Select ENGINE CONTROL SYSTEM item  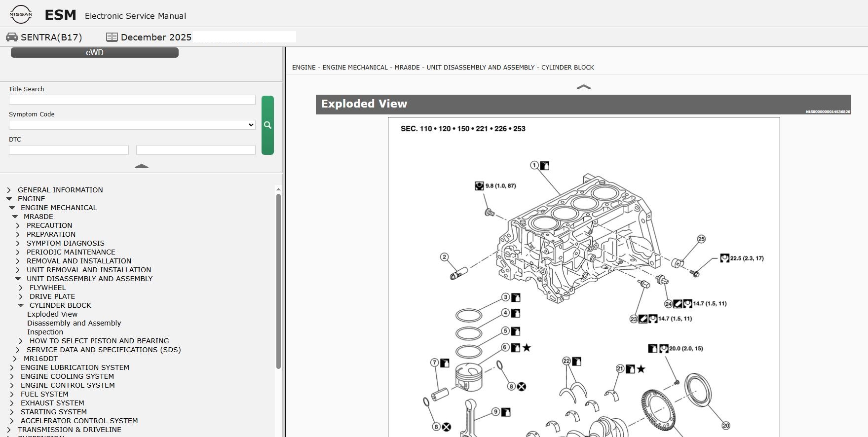click(68, 385)
